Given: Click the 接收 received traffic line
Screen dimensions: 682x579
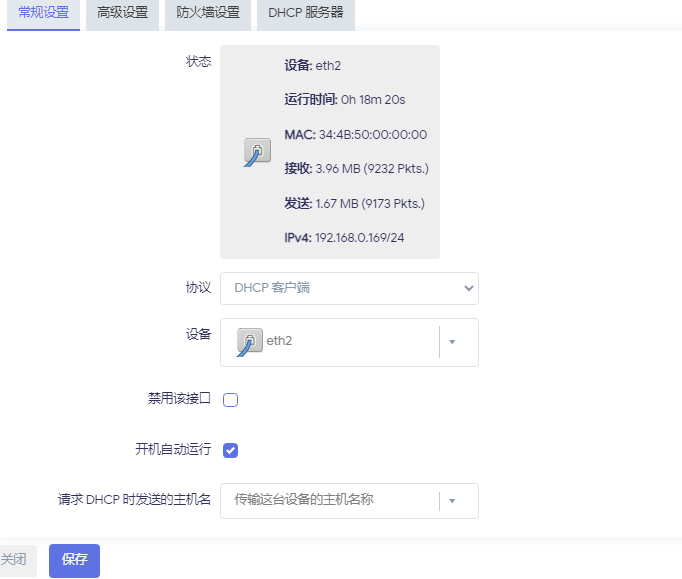Looking at the screenshot, I should [356, 168].
